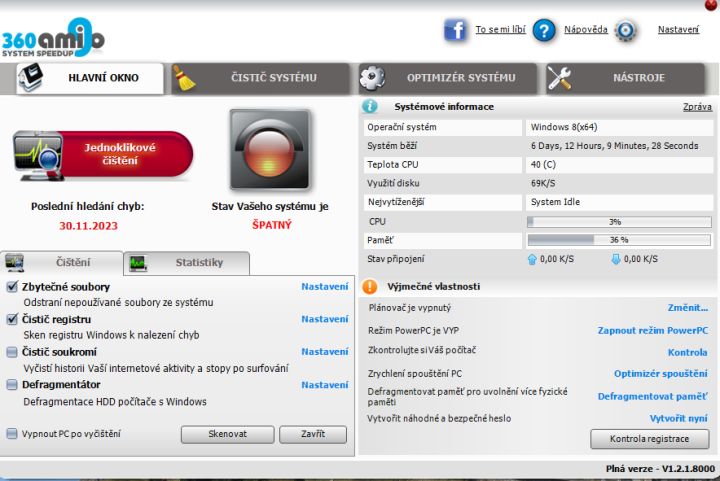Click Defragmentovat paměť link
Image resolution: width=720 pixels, height=481 pixels.
point(652,397)
